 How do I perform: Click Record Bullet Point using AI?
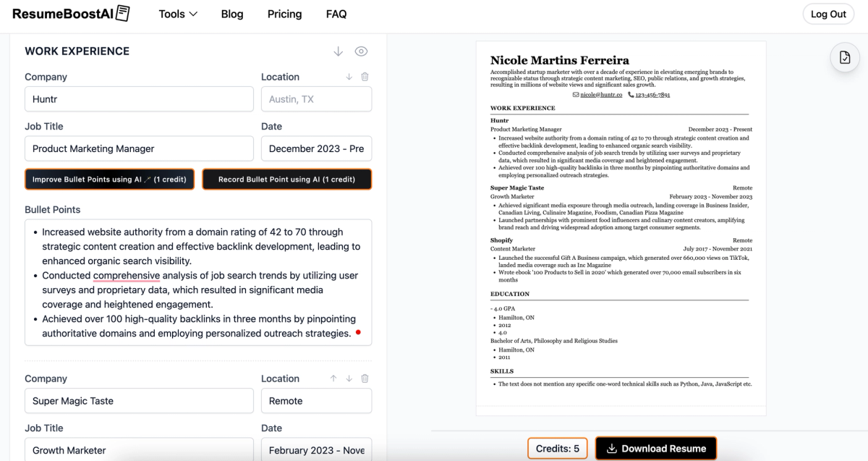click(286, 179)
